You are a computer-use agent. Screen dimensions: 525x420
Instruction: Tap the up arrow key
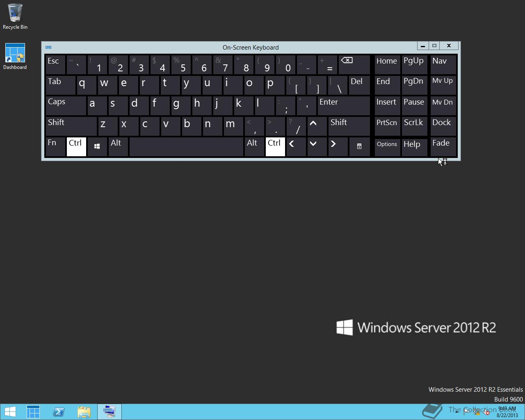[x=317, y=126]
